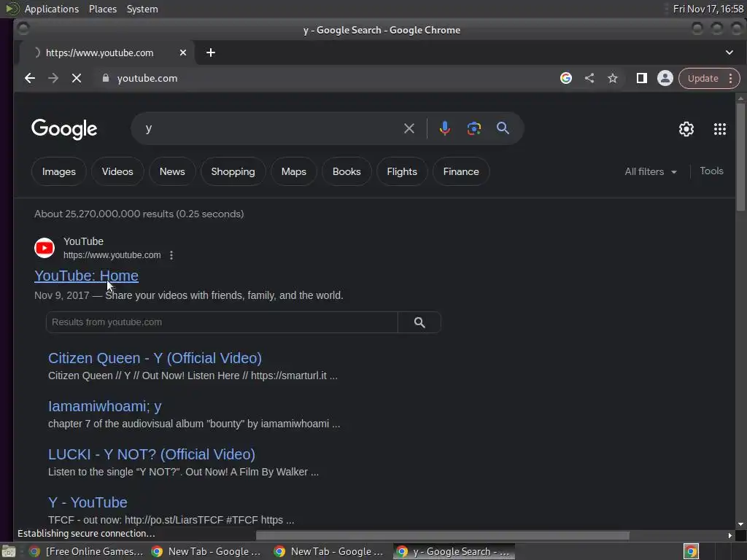Filter results by News
The height and width of the screenshot is (560, 747).
(172, 171)
